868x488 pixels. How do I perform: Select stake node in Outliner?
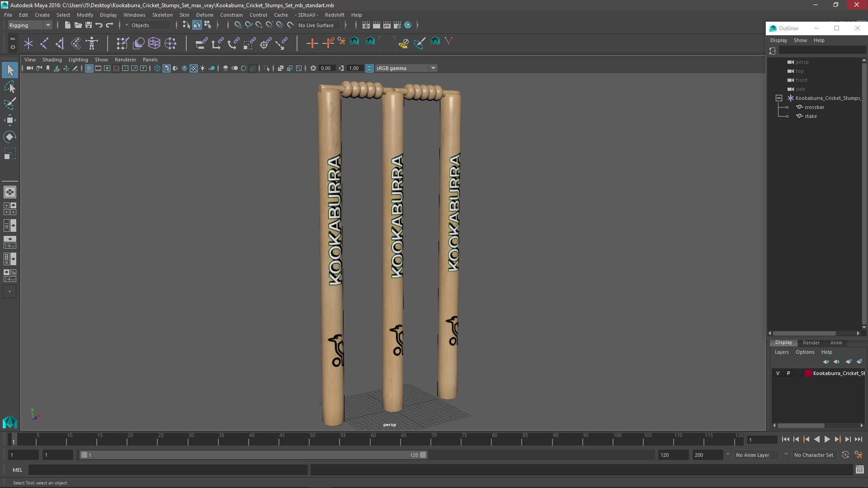(x=811, y=116)
